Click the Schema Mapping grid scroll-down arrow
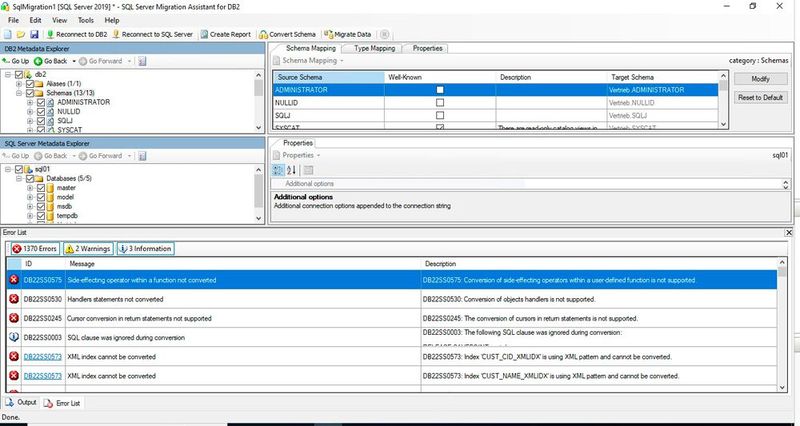 (723, 124)
